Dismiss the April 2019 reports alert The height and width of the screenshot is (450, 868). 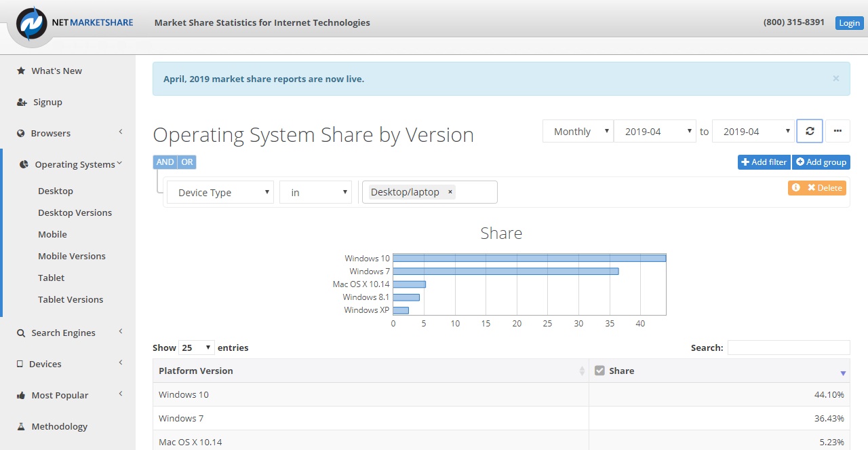pyautogui.click(x=835, y=78)
